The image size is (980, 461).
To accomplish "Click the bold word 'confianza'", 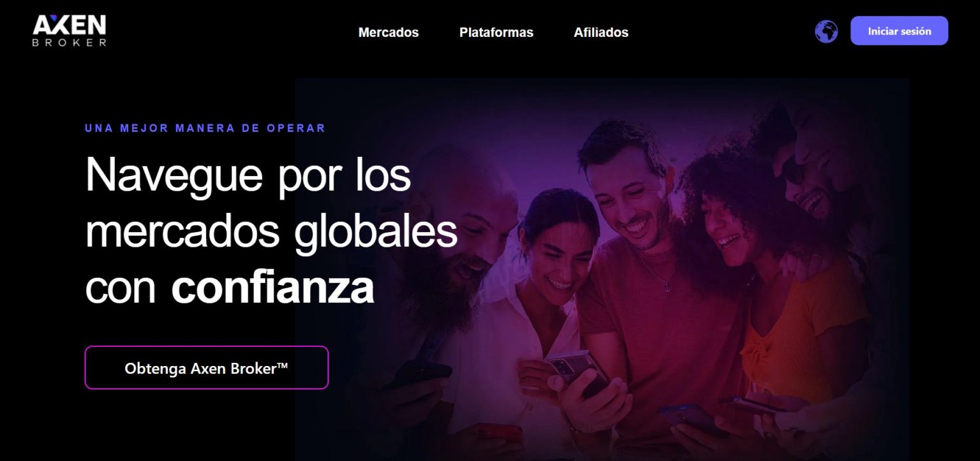I will coord(272,287).
